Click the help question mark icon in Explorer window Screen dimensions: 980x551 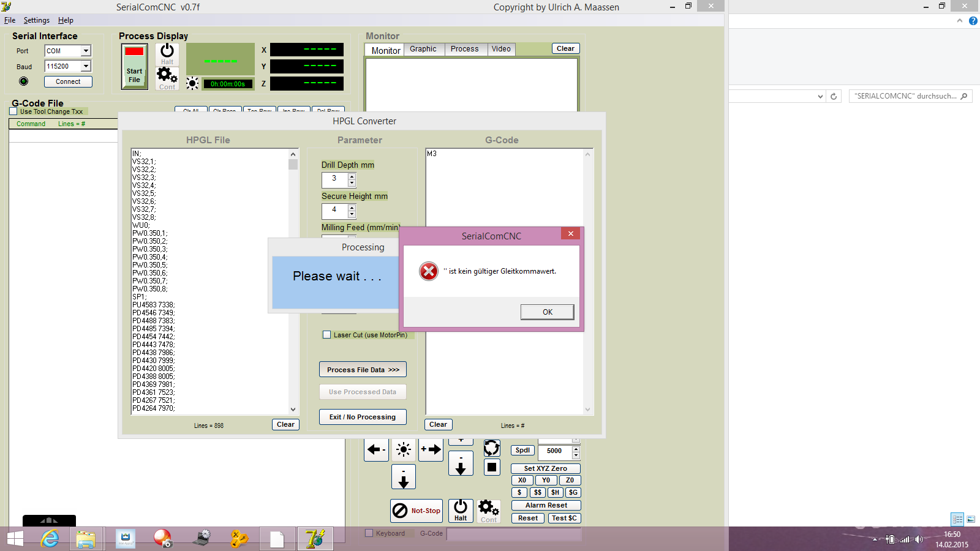(973, 21)
